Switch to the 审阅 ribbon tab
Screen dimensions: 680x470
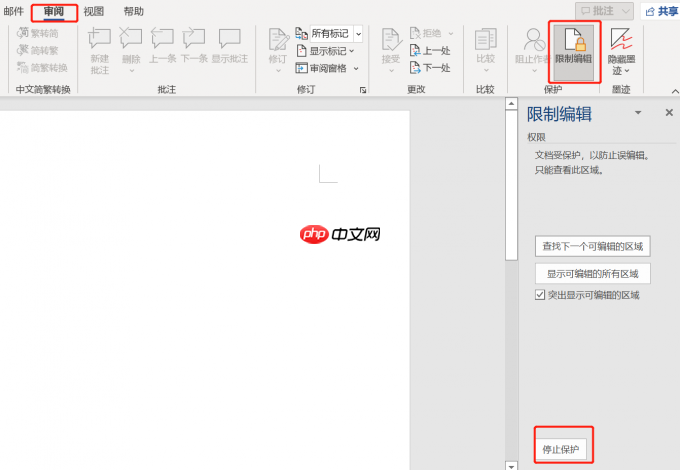coord(54,11)
